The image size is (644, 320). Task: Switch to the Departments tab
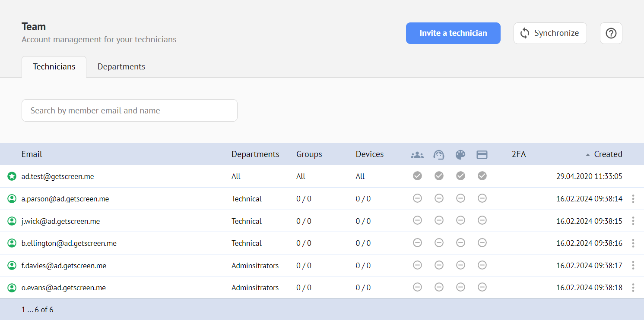[x=121, y=67]
